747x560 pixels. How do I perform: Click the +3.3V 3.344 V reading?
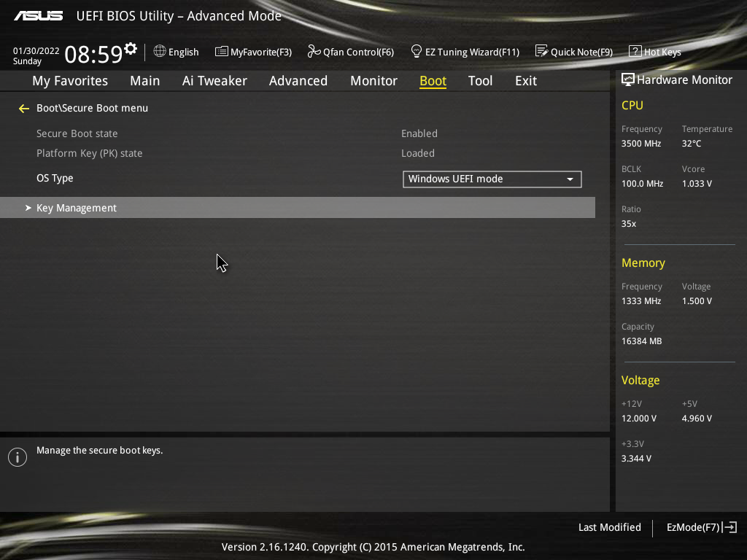tap(636, 458)
